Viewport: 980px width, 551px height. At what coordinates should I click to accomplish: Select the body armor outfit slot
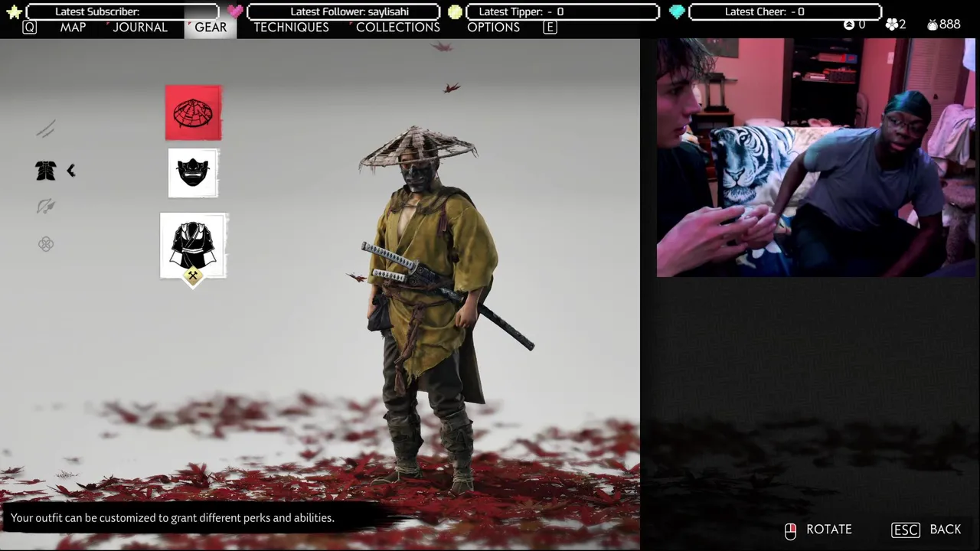pyautogui.click(x=193, y=246)
